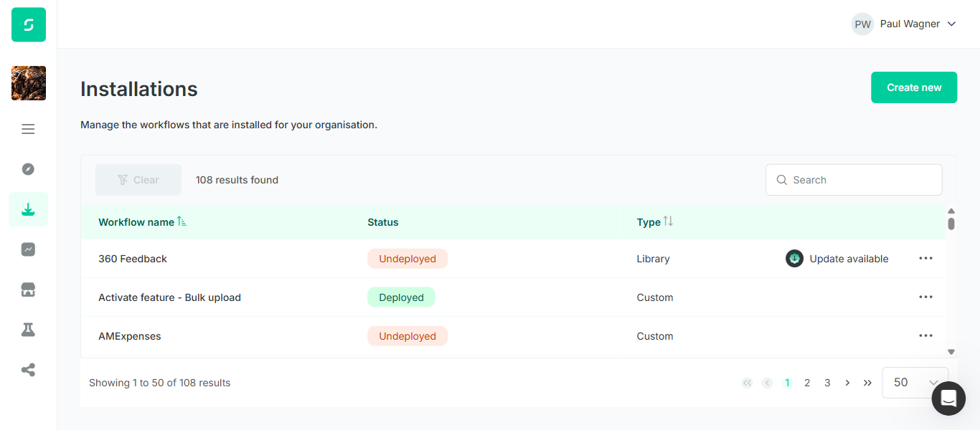Click the Clear filters button

click(138, 180)
